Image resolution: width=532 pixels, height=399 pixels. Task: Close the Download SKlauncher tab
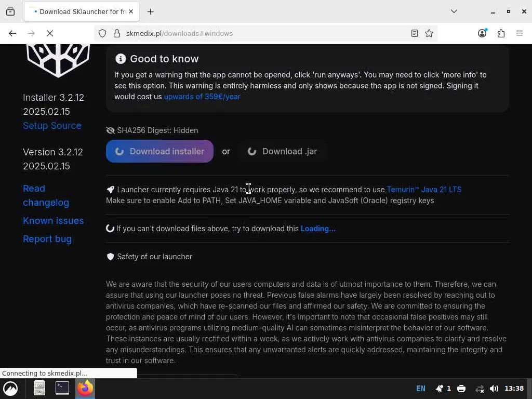coord(131,11)
